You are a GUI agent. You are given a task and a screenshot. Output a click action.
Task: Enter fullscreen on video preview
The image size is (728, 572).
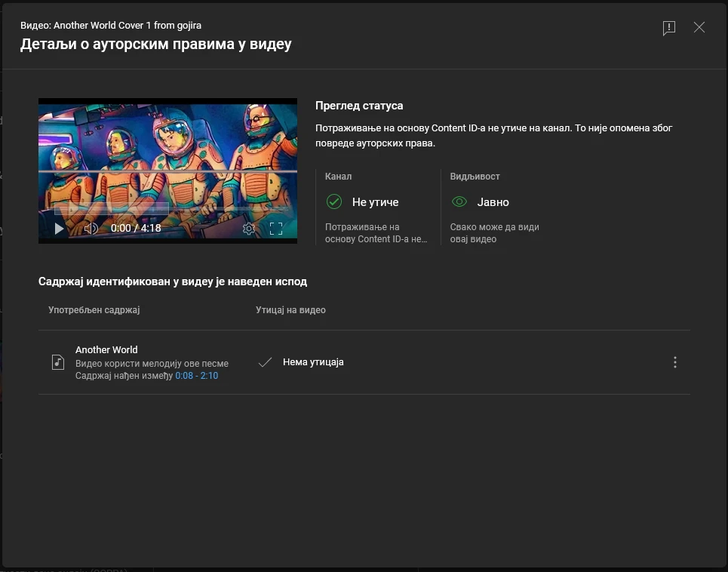point(276,229)
